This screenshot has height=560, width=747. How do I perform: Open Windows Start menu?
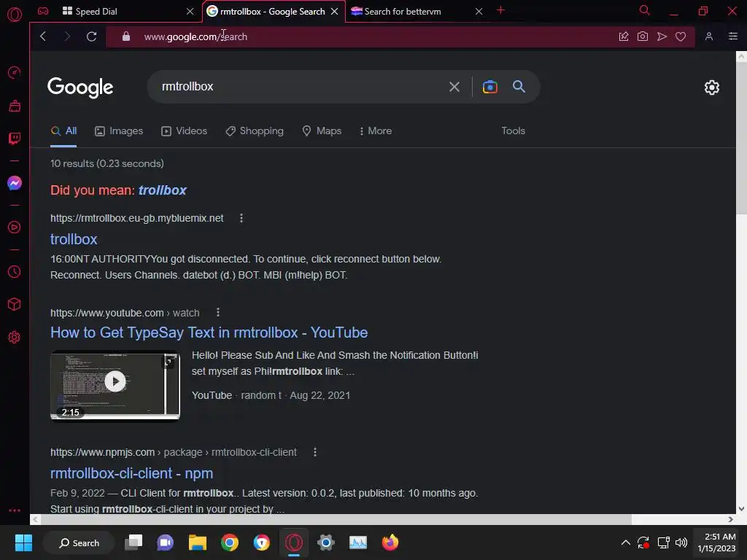point(23,542)
